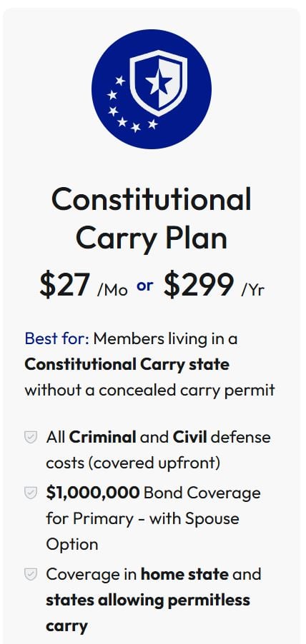Click the shield check icon beside Criminal and Civil defense

click(31, 437)
